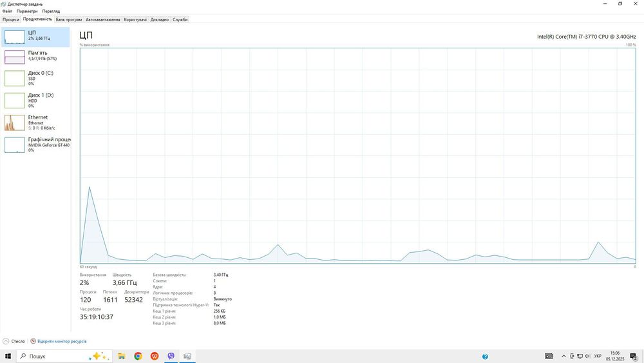
Task: Click the meet now camera tray icon
Action: tap(572, 356)
